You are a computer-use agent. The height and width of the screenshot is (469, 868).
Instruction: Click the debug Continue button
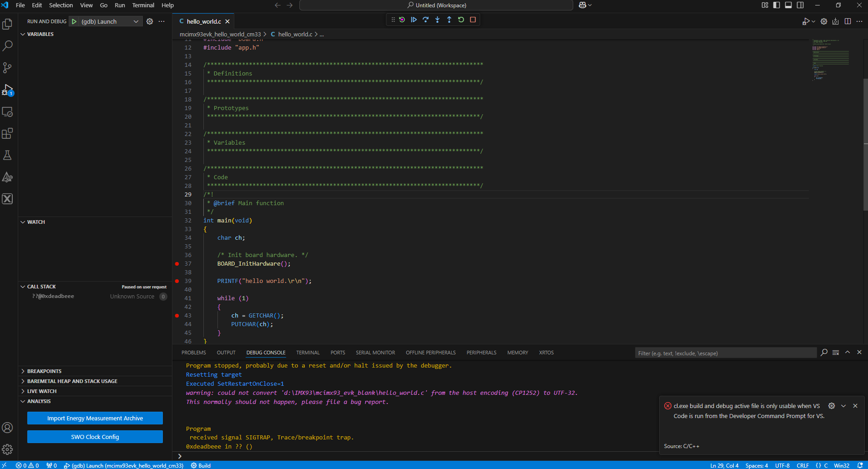pyautogui.click(x=414, y=20)
